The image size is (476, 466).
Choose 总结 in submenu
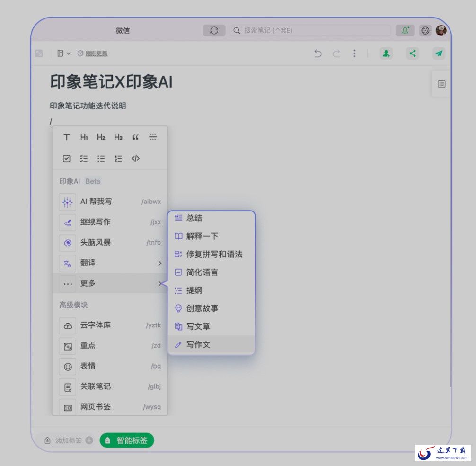212,218
